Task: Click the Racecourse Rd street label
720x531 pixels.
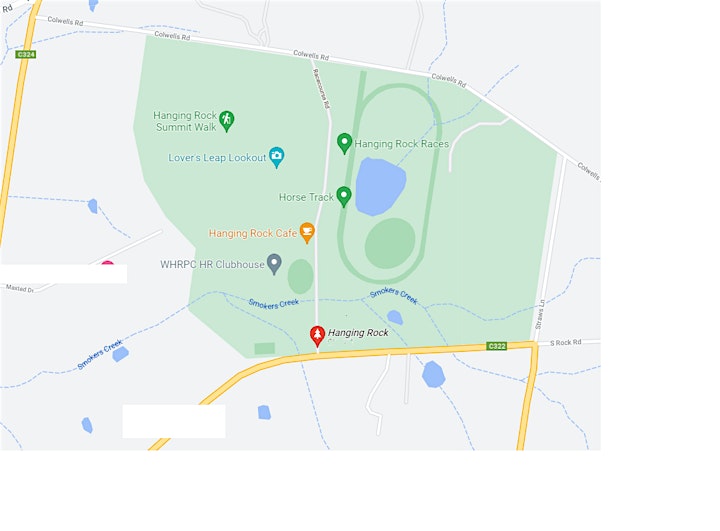Action: [x=321, y=89]
